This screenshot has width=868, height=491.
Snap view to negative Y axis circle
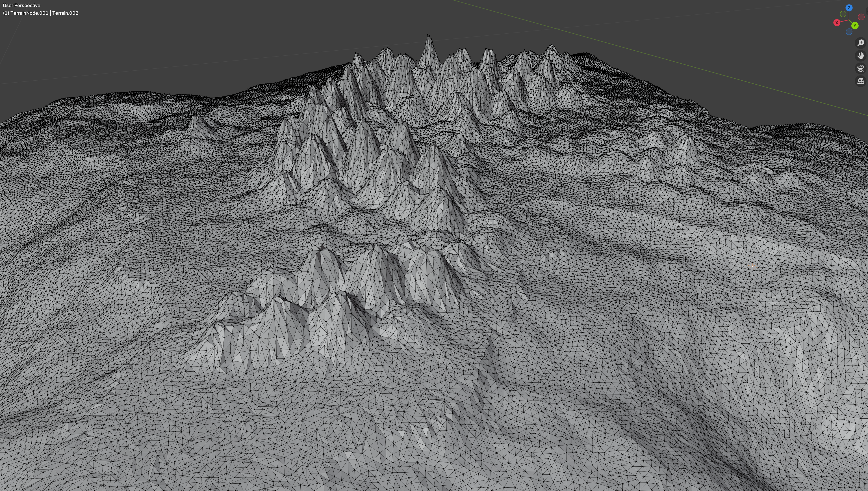[843, 14]
